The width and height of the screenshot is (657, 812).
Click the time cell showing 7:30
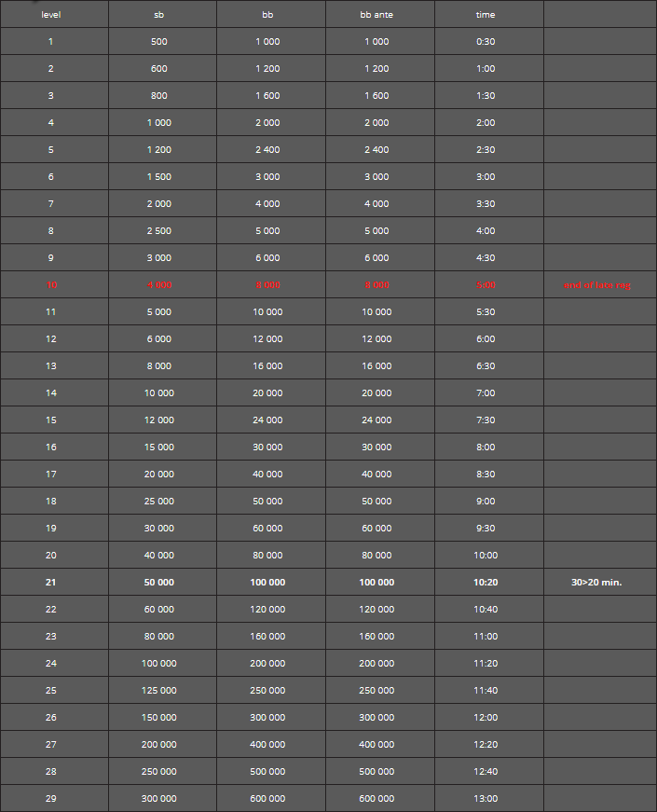click(x=486, y=420)
